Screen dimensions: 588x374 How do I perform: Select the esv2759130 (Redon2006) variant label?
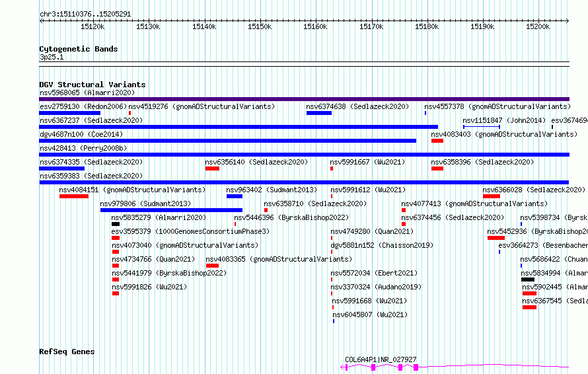[x=83, y=106]
